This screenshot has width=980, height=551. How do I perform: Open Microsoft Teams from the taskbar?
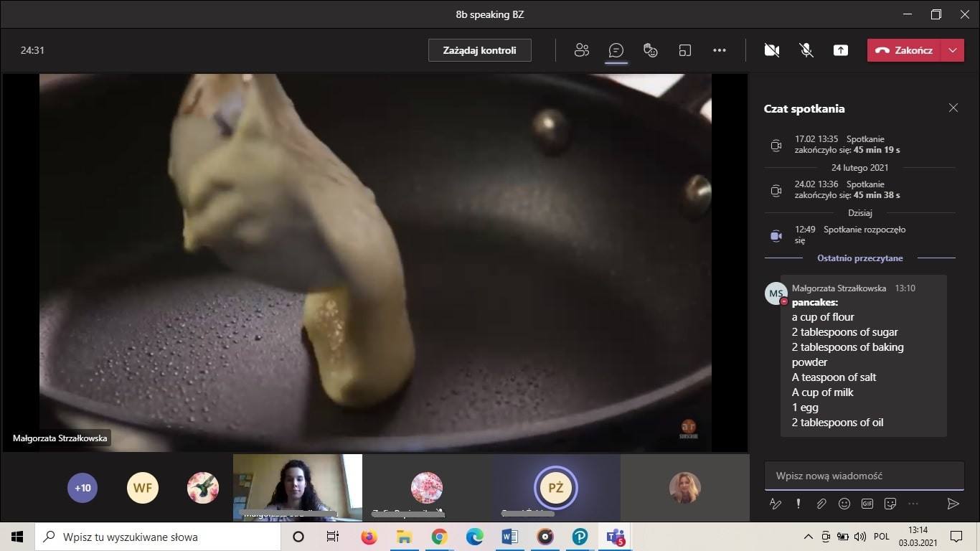pyautogui.click(x=616, y=537)
